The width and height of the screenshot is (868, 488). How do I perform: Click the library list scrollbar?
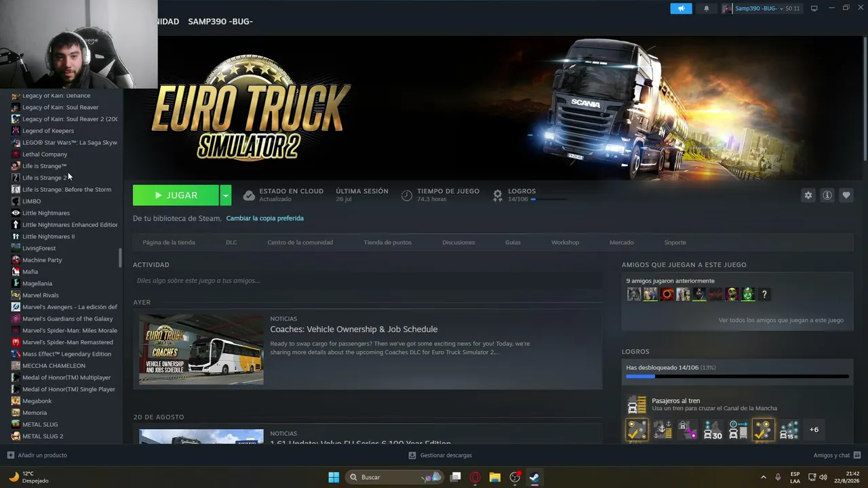coord(120,258)
